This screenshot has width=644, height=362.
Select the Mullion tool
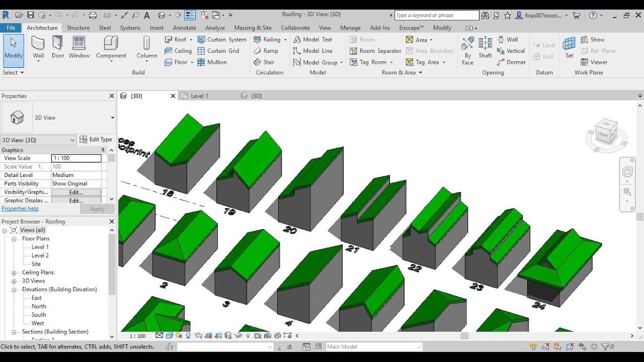tap(212, 62)
